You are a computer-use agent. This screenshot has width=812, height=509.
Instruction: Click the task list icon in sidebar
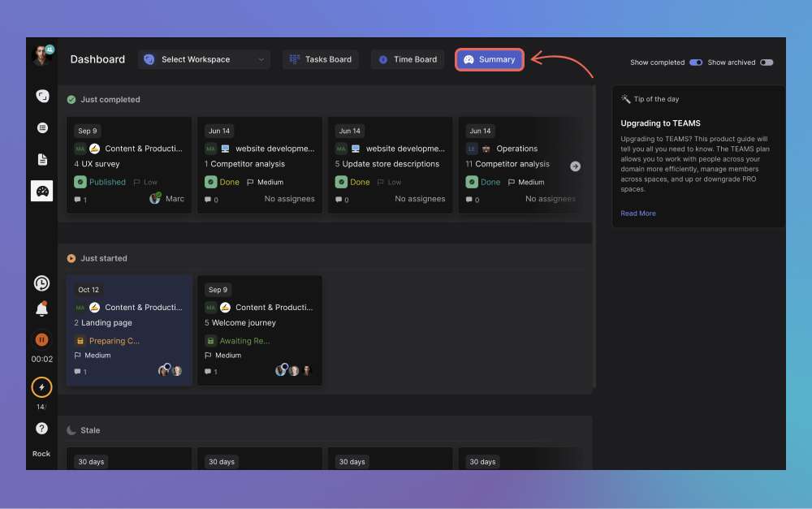coord(42,127)
